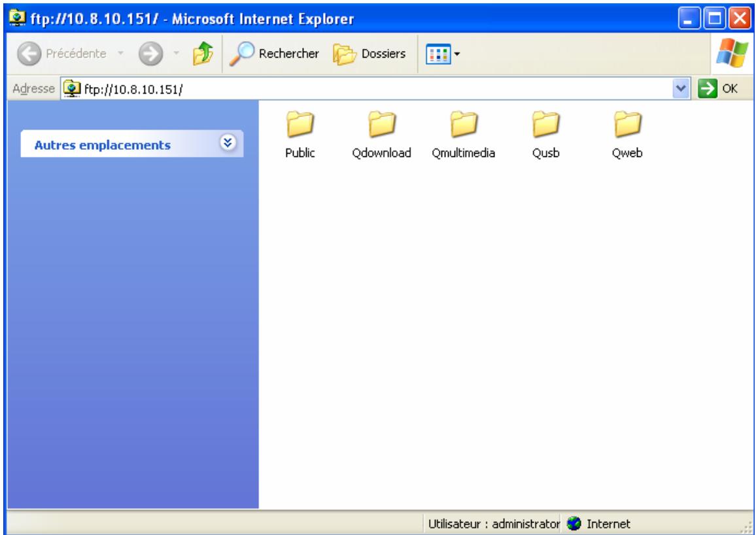Select the Qusb folder icon

point(545,124)
